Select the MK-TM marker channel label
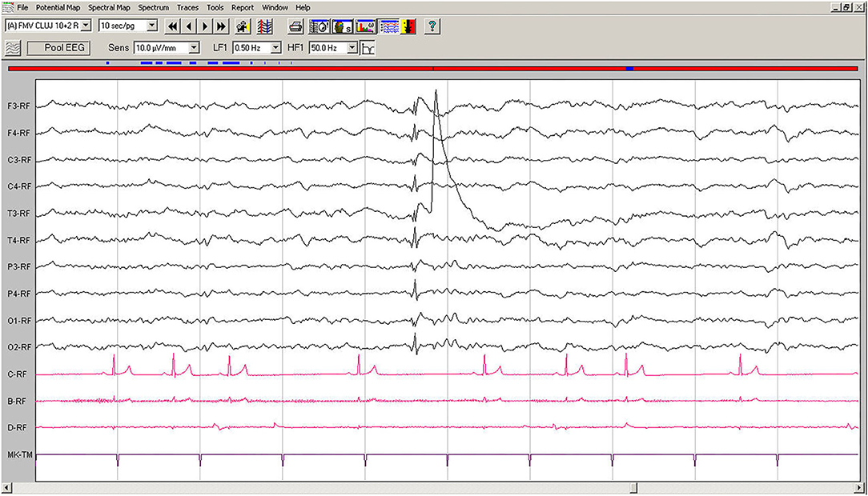Viewport: 868px width, 496px height. click(20, 455)
